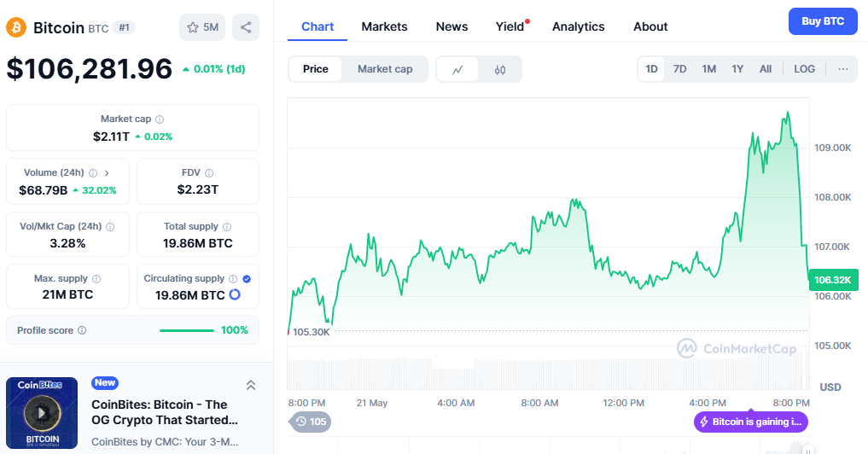Open the share icon button
The width and height of the screenshot is (868, 454).
click(246, 27)
